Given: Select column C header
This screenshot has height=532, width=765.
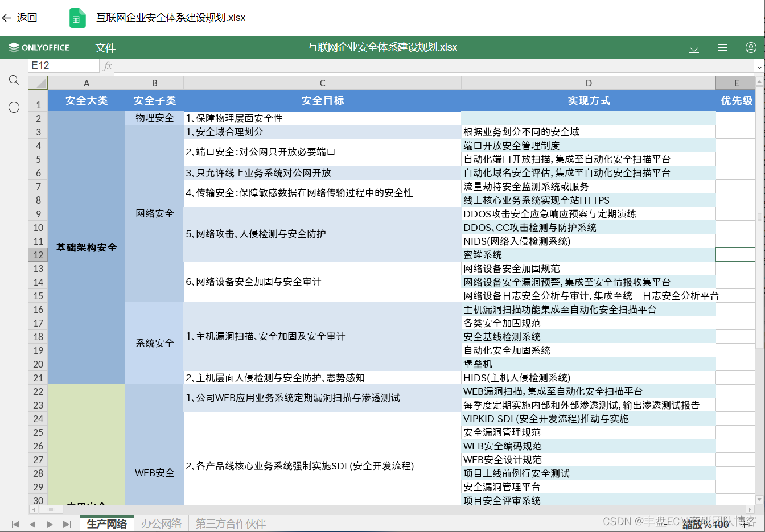Looking at the screenshot, I should [322, 83].
